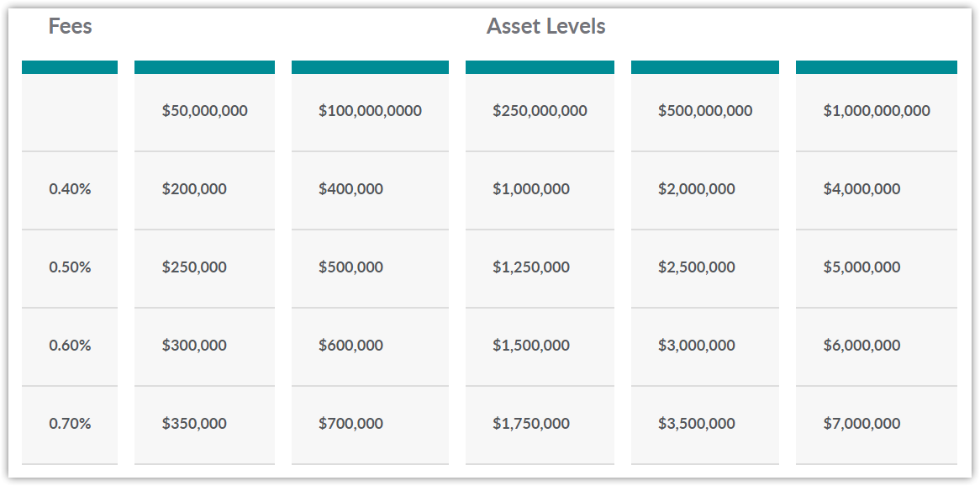Click the 0.70% fee row label

(x=70, y=424)
